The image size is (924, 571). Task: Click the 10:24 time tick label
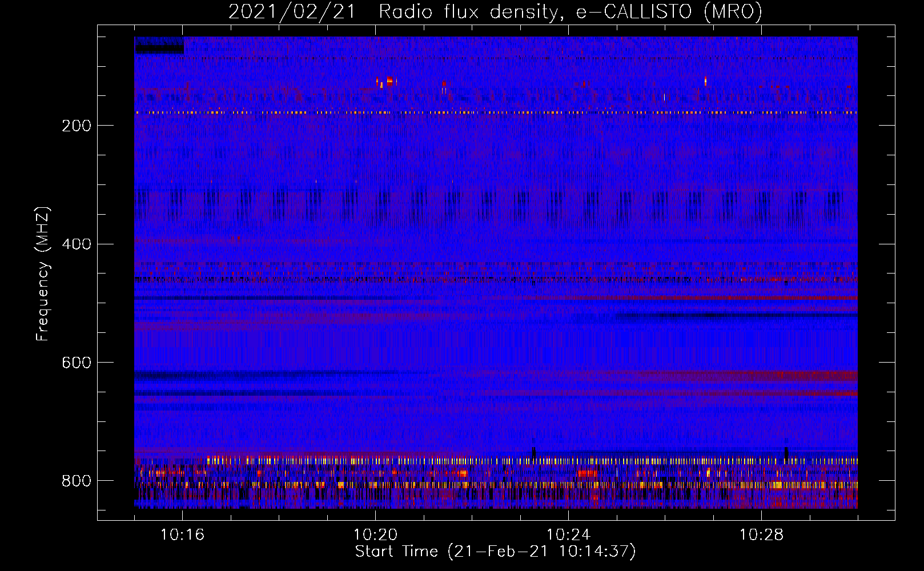tap(568, 535)
